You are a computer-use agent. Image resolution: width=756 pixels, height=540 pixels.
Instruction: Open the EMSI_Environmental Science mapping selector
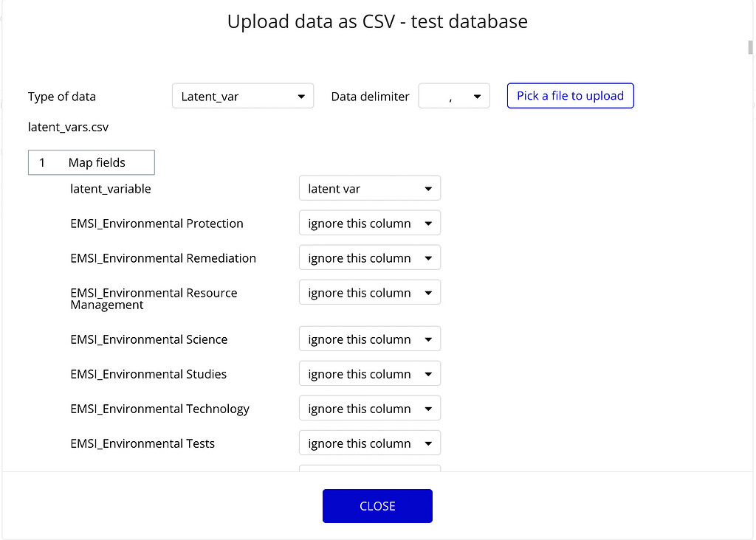pyautogui.click(x=369, y=339)
